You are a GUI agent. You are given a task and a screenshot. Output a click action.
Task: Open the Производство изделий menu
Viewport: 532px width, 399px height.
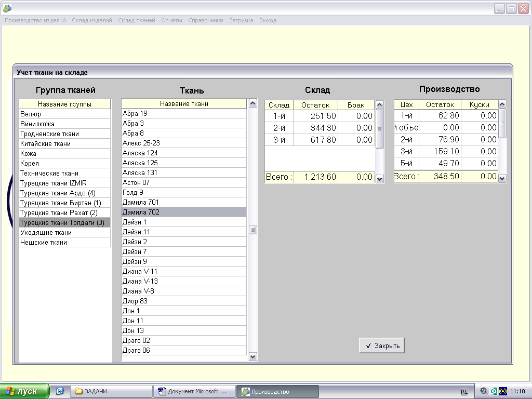click(35, 20)
